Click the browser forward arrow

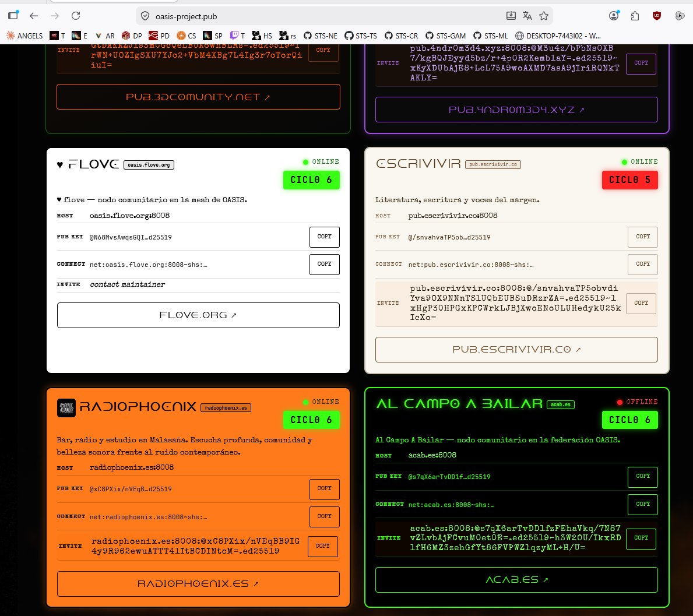[x=55, y=16]
